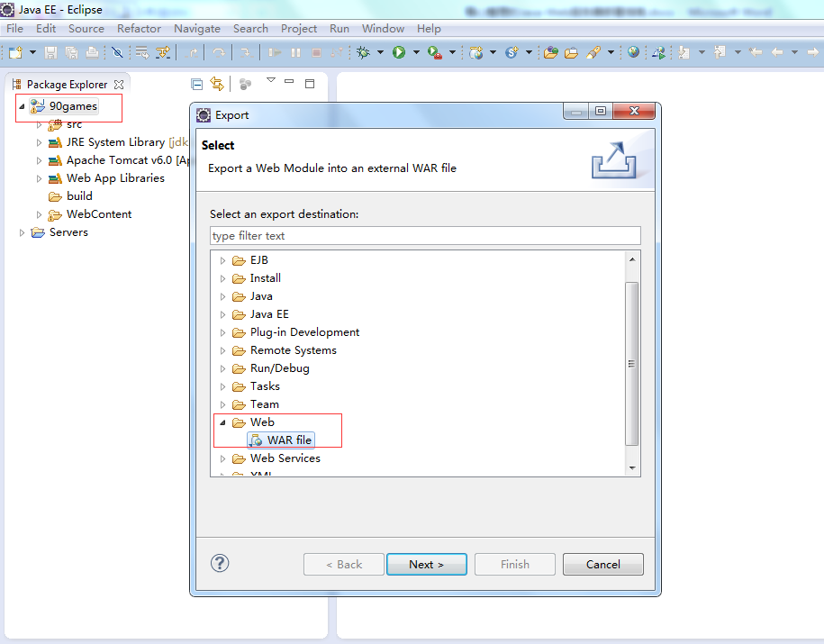The width and height of the screenshot is (824, 644).
Task: Open the Window menu
Action: coord(383,29)
